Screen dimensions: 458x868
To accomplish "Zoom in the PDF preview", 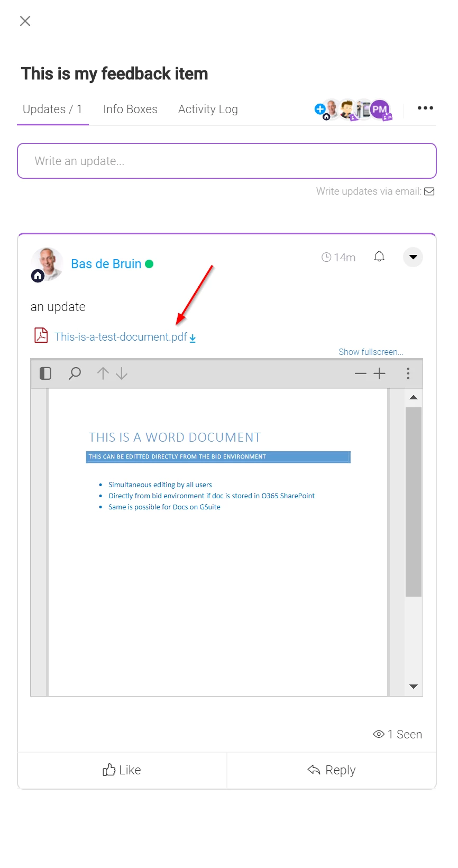I will pos(379,373).
